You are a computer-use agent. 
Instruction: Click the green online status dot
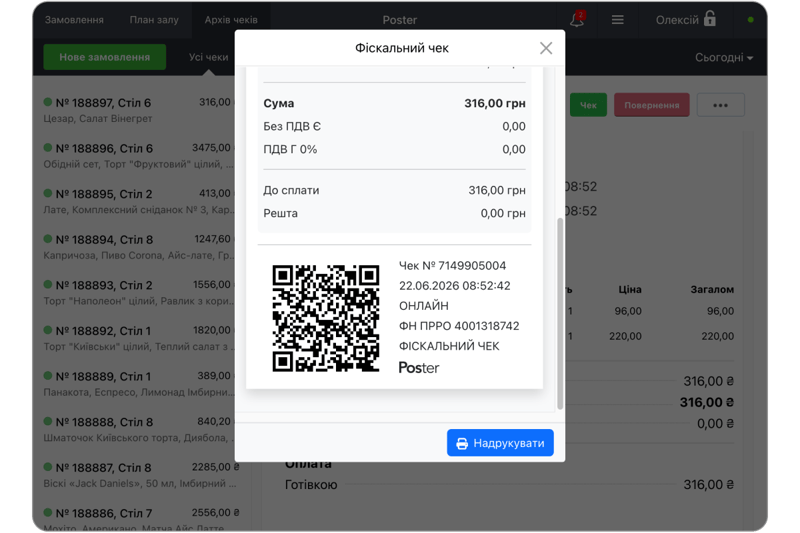point(750,20)
